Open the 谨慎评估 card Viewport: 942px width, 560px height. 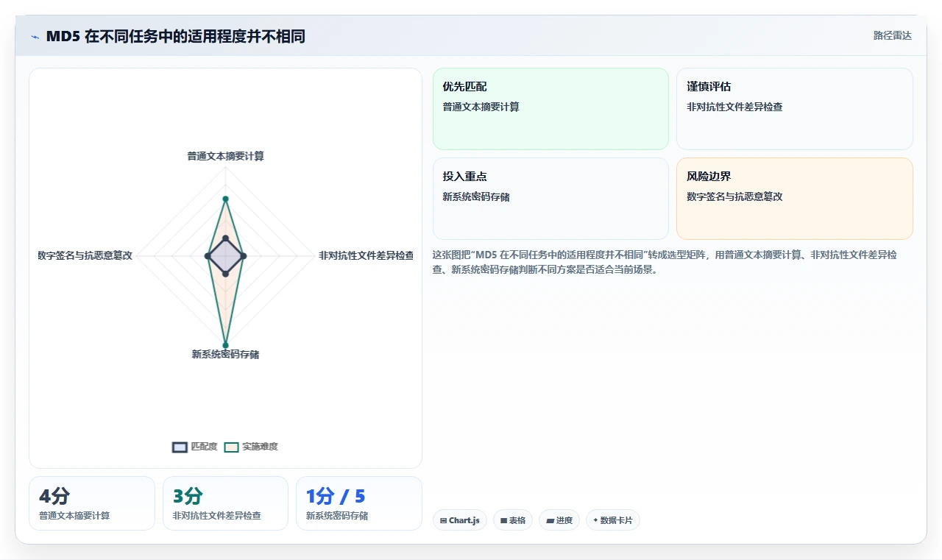point(795,109)
